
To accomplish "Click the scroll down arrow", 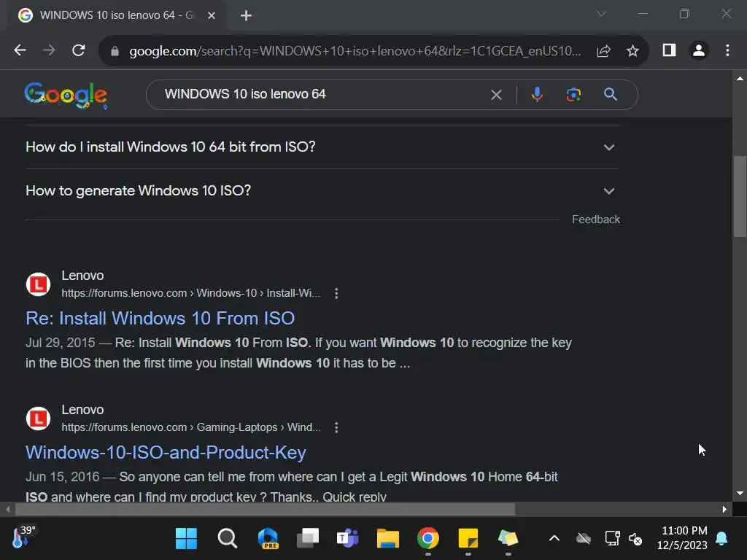I will (x=740, y=494).
